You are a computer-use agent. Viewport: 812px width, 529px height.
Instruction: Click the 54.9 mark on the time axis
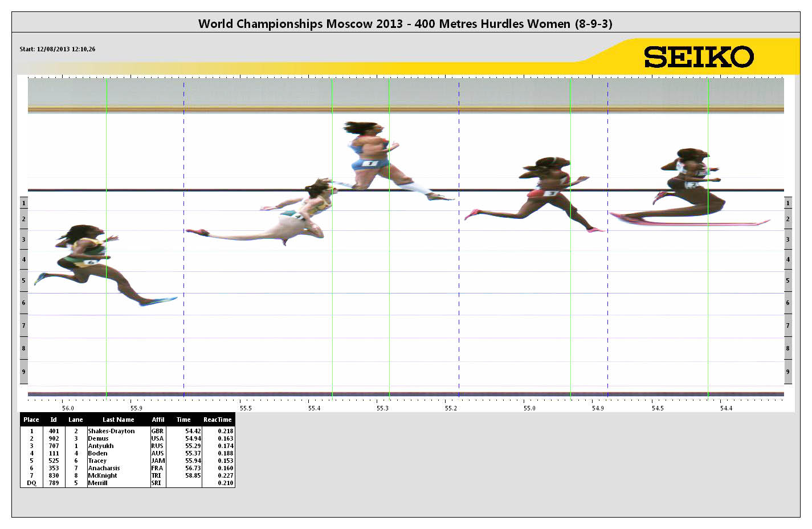597,408
